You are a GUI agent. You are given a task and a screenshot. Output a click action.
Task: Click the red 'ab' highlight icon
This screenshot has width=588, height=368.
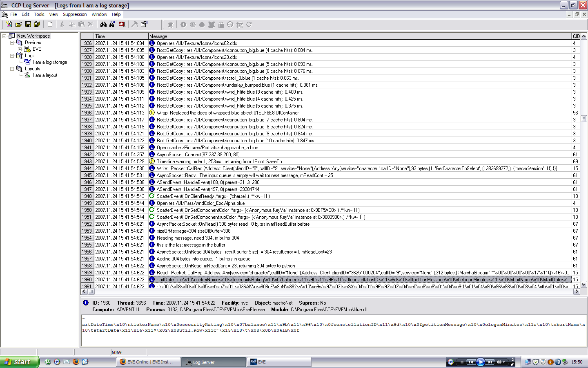click(x=122, y=25)
